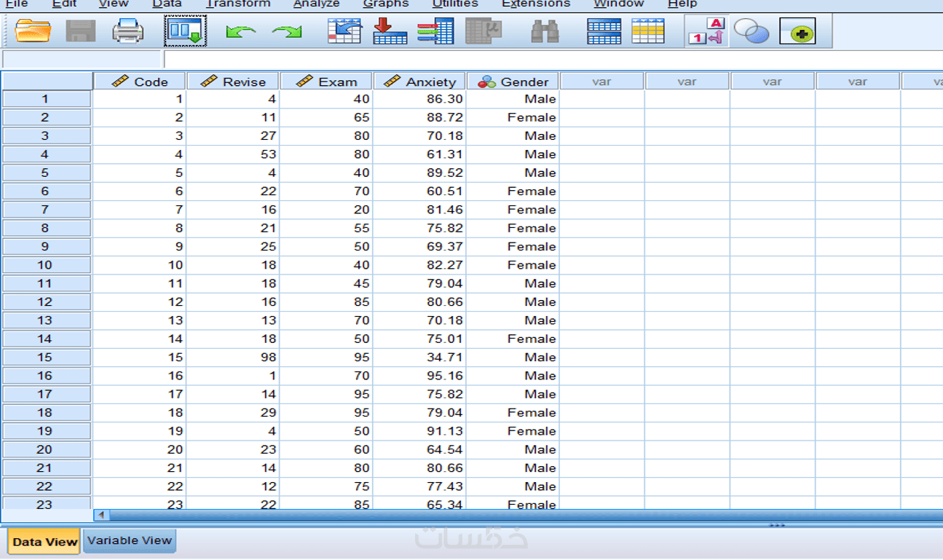Click the Exam cell showing 20 in row 7
Screen dimensions: 943x560
[x=326, y=210]
